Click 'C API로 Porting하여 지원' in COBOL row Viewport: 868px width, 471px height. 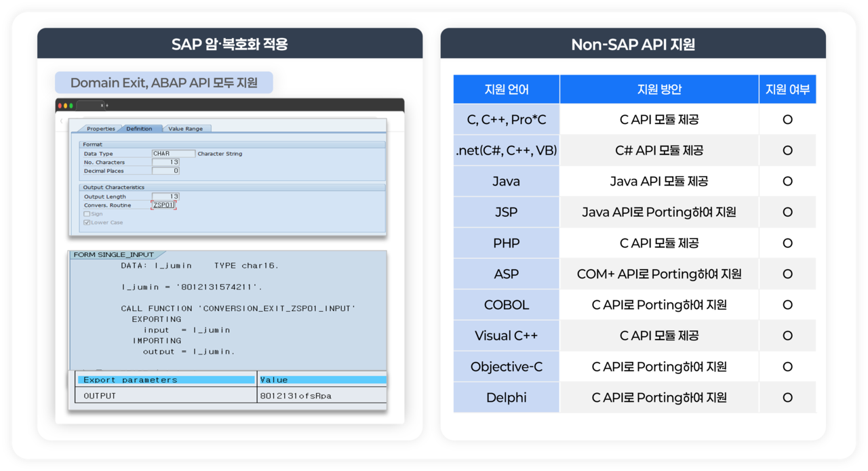pyautogui.click(x=659, y=305)
